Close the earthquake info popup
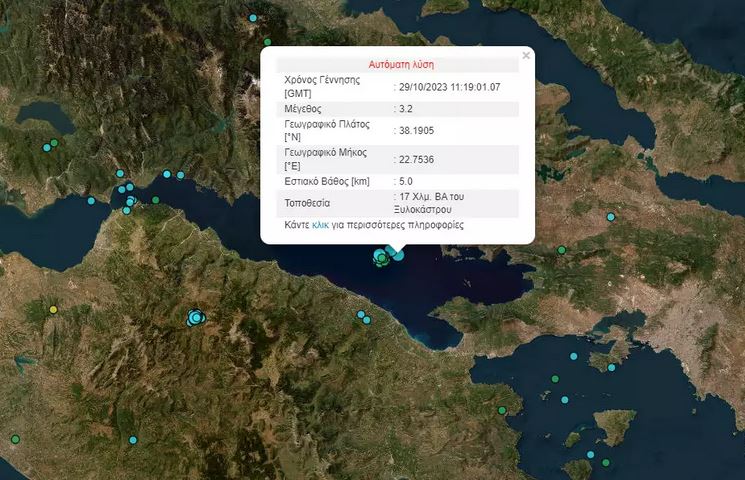Viewport: 745px width, 480px height. coord(526,56)
